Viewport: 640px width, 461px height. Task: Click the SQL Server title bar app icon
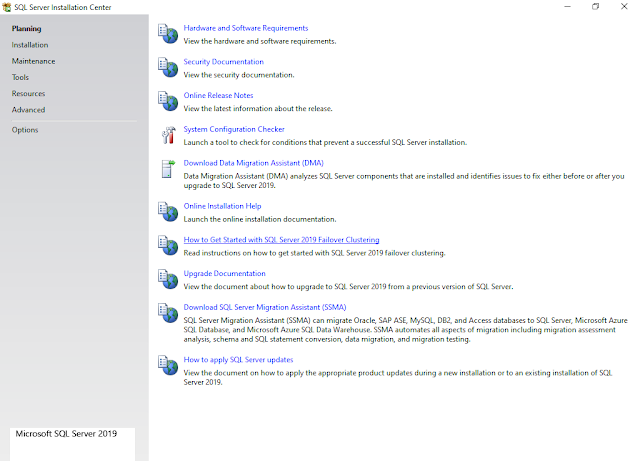click(x=7, y=7)
